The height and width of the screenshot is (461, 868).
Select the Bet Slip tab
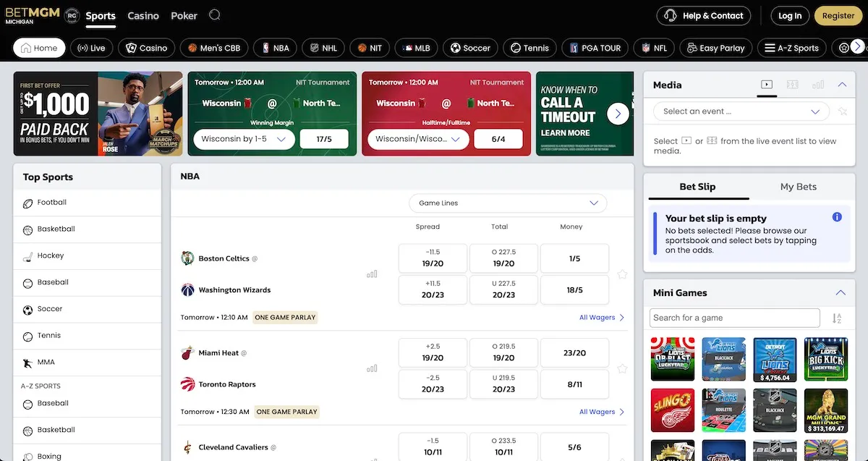tap(697, 187)
